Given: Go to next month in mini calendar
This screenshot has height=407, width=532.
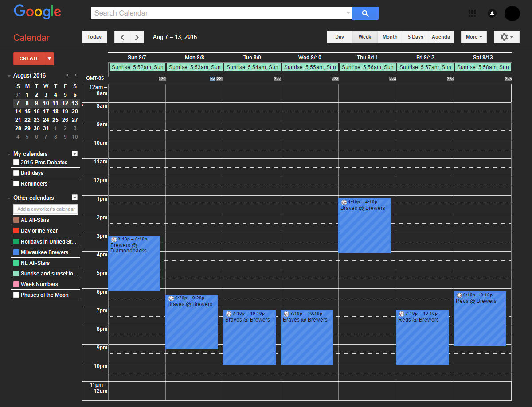Looking at the screenshot, I should 76,75.
